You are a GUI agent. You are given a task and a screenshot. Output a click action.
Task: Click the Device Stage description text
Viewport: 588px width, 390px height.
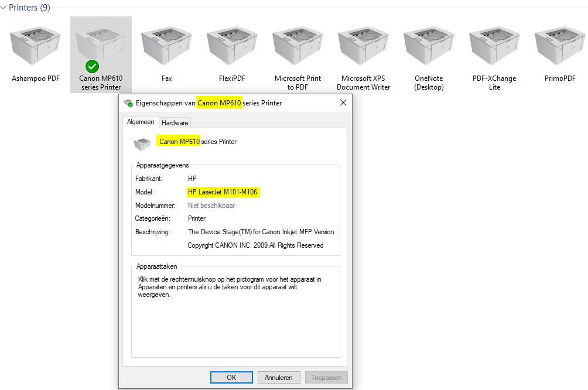(x=262, y=232)
